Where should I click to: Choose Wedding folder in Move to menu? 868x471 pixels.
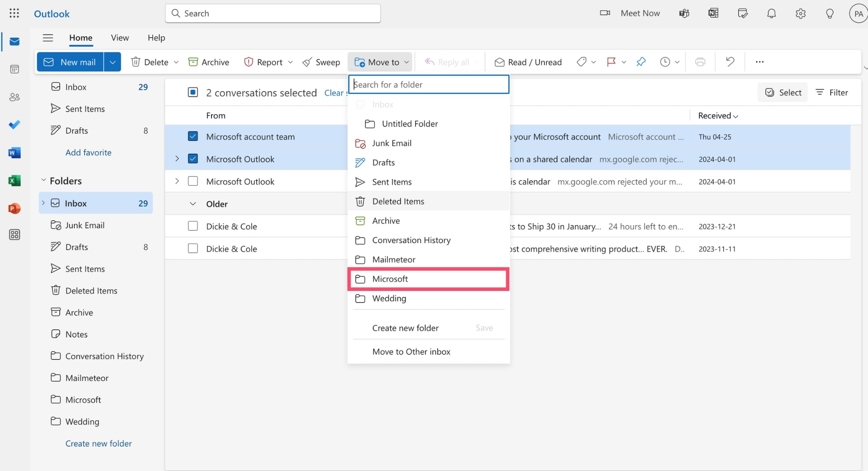(428, 298)
